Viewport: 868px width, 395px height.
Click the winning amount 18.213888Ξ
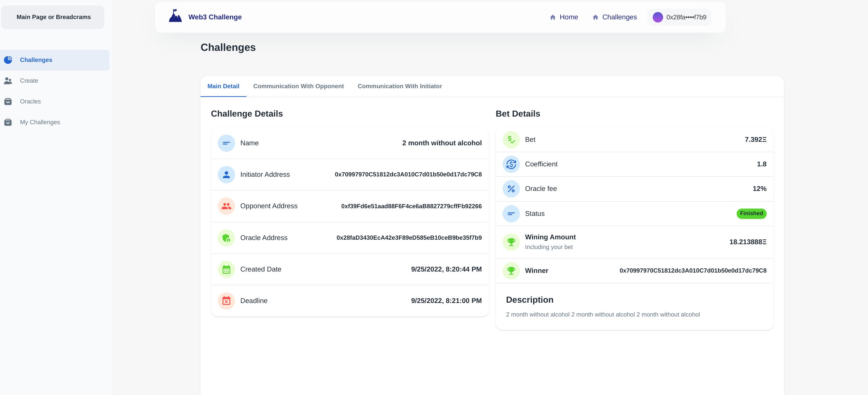(748, 242)
